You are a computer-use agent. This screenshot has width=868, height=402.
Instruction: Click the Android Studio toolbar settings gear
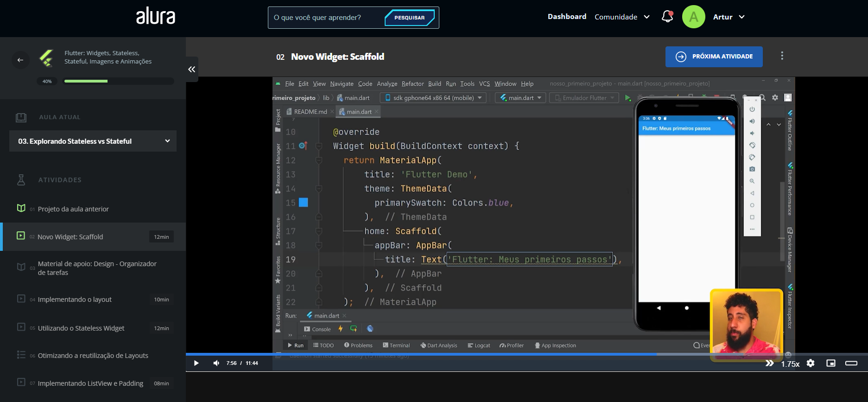(x=775, y=97)
